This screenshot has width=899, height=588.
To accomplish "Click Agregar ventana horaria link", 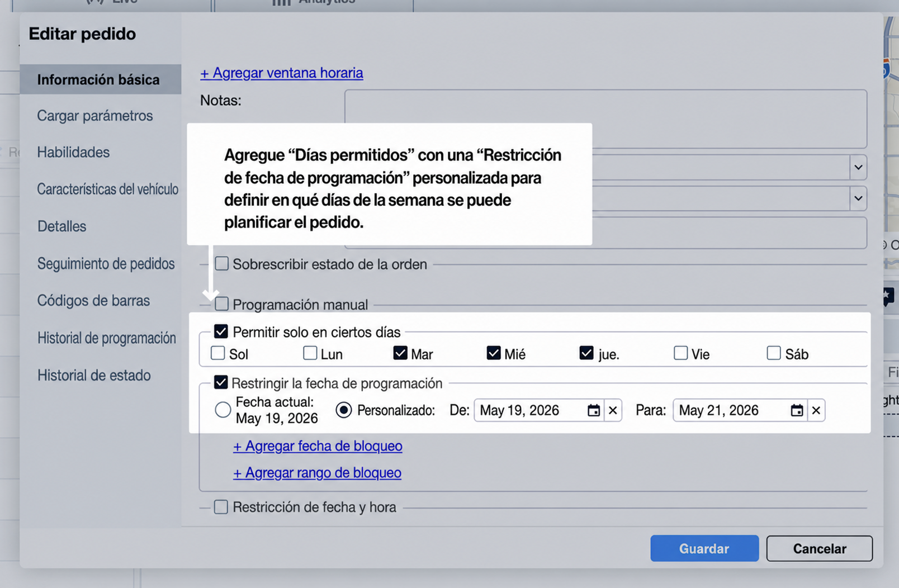I will [282, 73].
